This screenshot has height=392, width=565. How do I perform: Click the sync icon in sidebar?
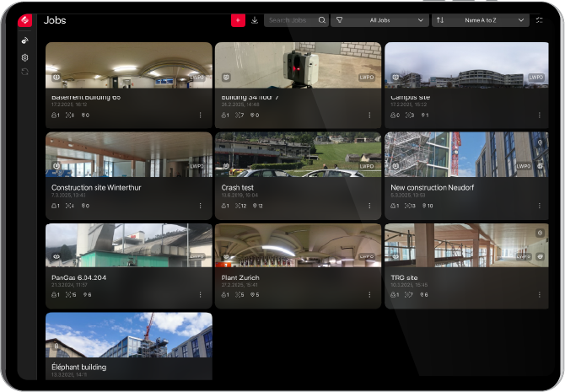[24, 72]
